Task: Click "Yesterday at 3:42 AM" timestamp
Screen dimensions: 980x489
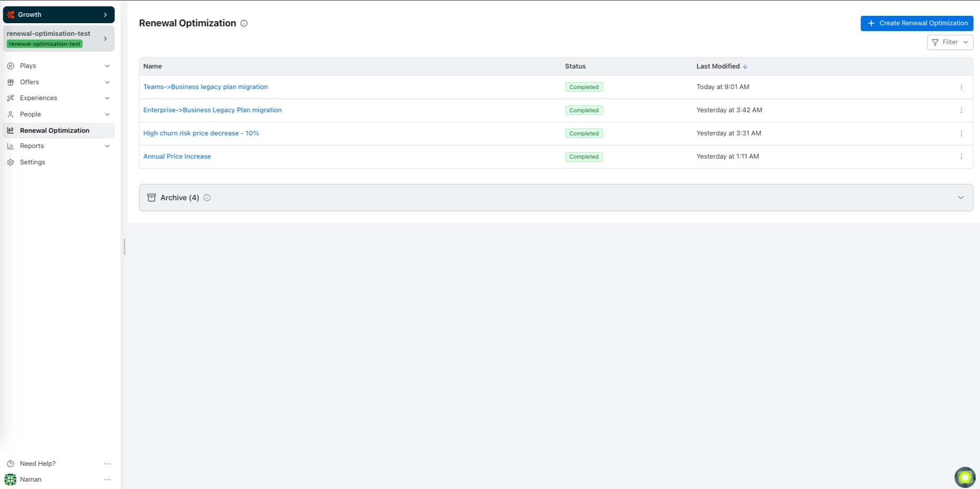Action: coord(729,110)
